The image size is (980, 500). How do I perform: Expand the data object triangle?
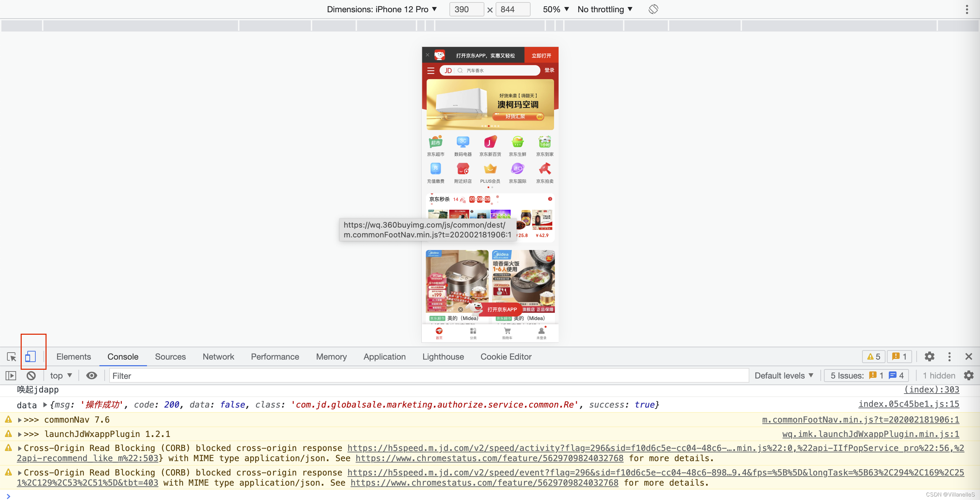coord(45,404)
